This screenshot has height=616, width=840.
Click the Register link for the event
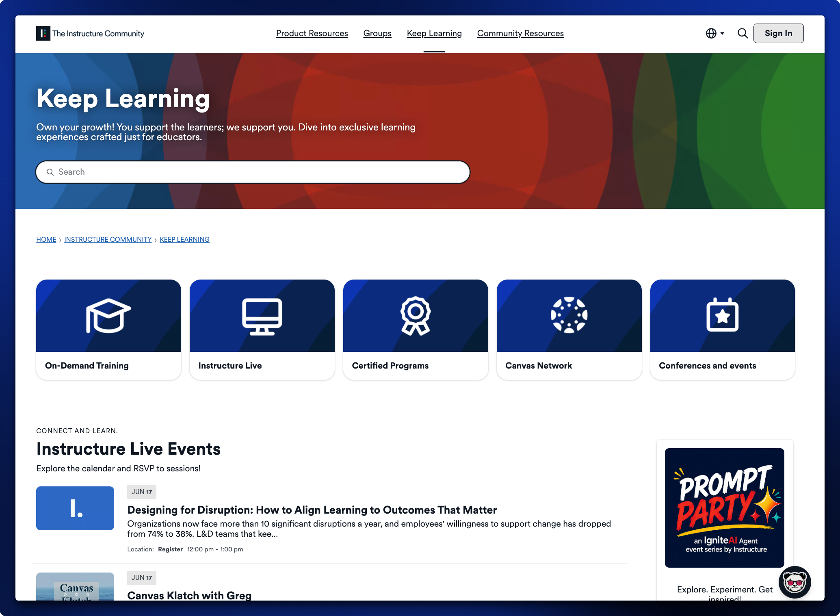[x=170, y=549]
